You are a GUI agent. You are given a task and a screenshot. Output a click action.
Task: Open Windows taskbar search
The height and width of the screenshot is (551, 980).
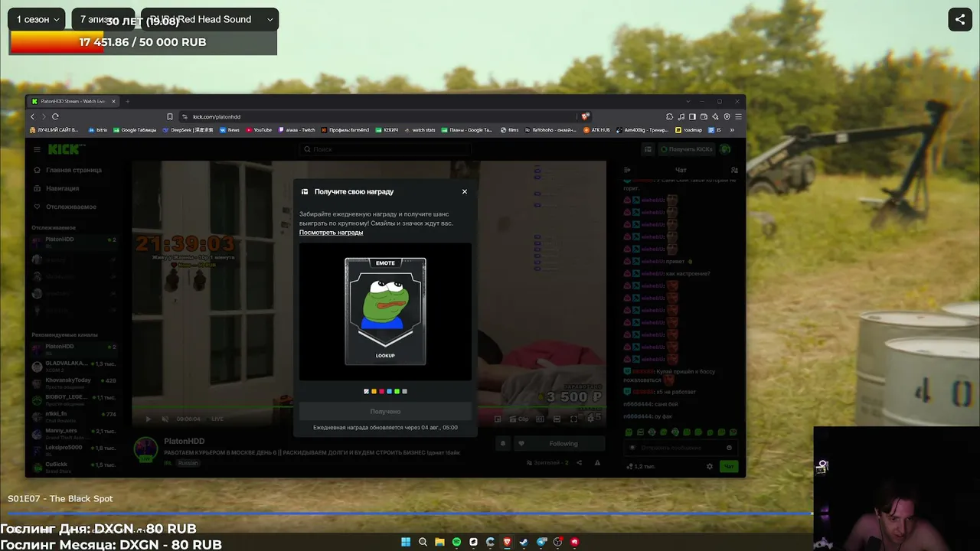[x=423, y=542]
